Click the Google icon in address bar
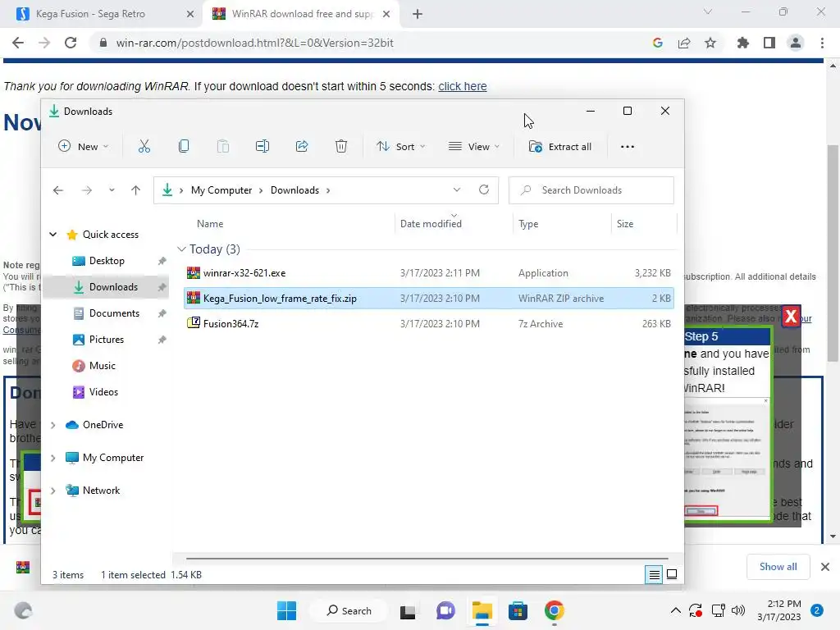Screen dimensions: 840x630 click(658, 43)
